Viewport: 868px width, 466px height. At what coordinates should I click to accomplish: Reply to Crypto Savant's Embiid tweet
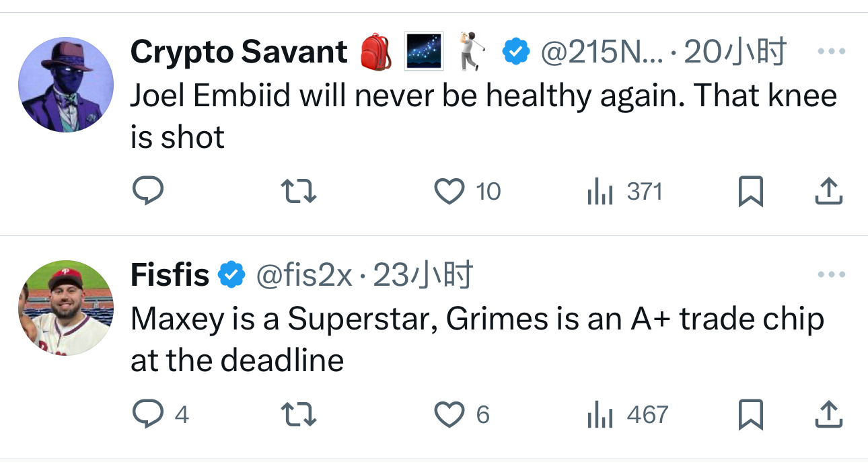(x=147, y=192)
